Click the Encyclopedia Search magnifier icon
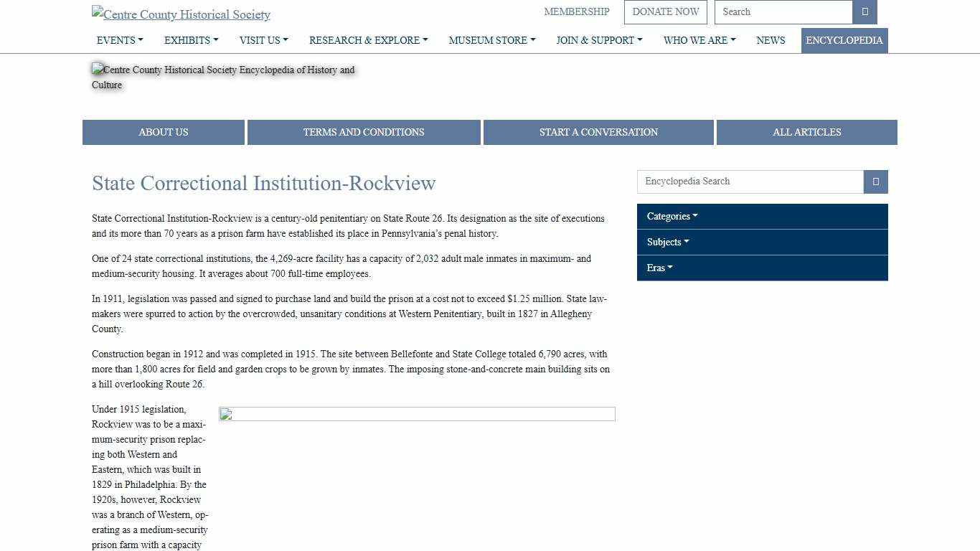Viewport: 980px width, 551px height. [x=875, y=182]
